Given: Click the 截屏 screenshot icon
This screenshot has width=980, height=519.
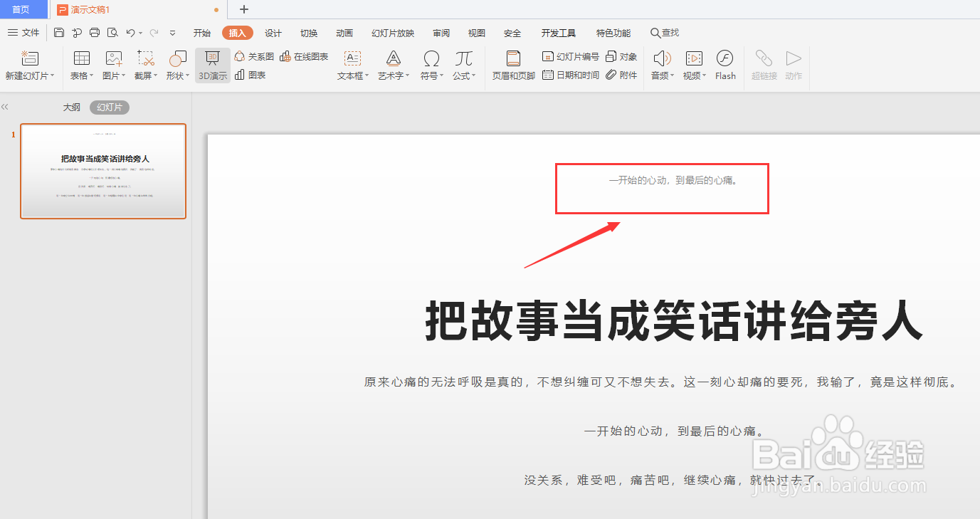Looking at the screenshot, I should (146, 59).
